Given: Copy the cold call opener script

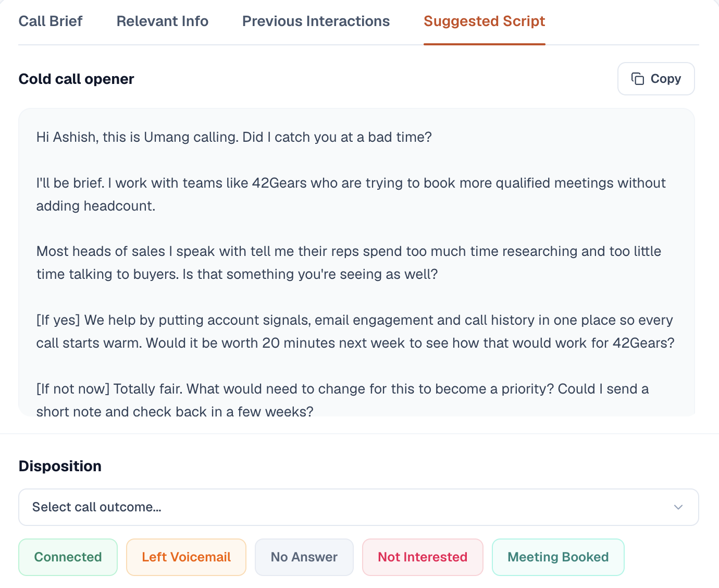Looking at the screenshot, I should [656, 79].
